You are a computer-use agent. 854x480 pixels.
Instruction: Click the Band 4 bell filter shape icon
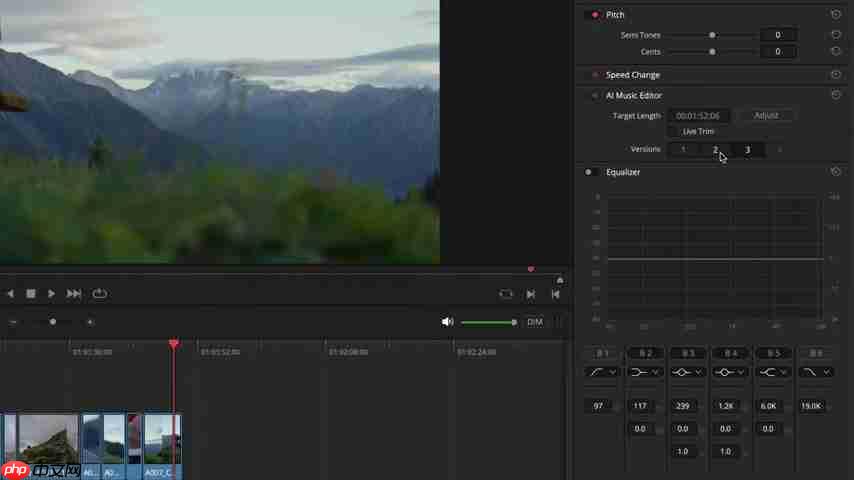(724, 372)
